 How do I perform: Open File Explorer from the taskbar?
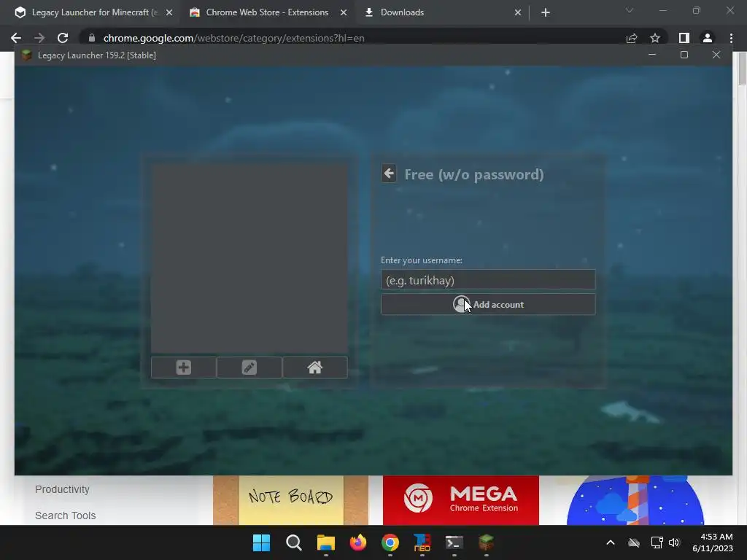point(326,542)
